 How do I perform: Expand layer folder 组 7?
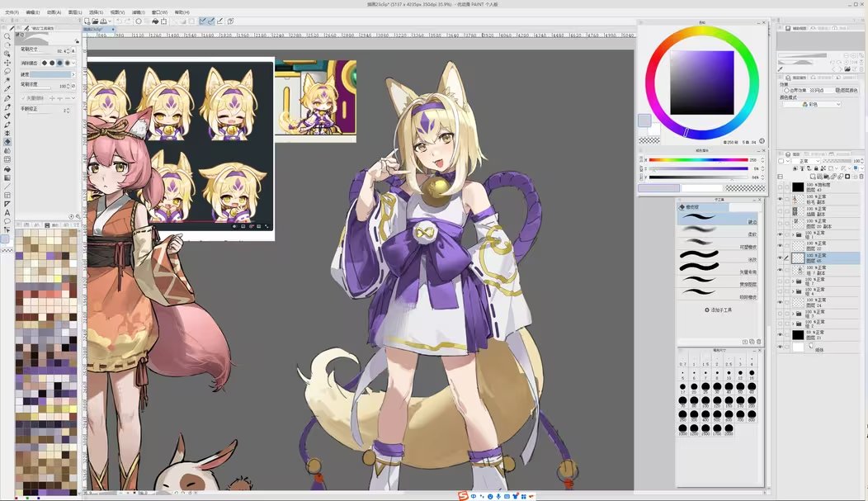coord(793,281)
